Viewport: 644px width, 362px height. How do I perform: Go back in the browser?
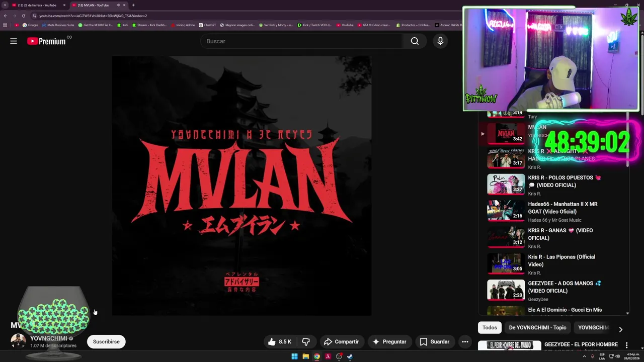[x=6, y=16]
